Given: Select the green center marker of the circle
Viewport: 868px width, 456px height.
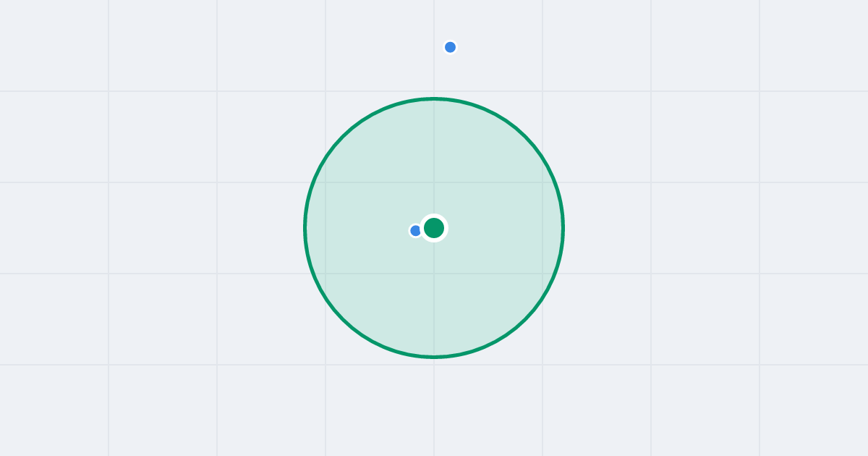Looking at the screenshot, I should pyautogui.click(x=434, y=228).
